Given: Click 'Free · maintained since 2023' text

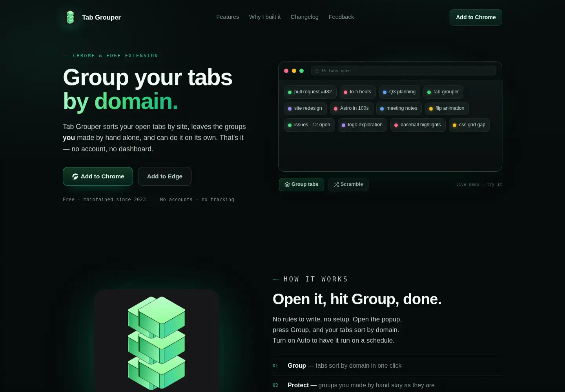Looking at the screenshot, I should pyautogui.click(x=104, y=200).
